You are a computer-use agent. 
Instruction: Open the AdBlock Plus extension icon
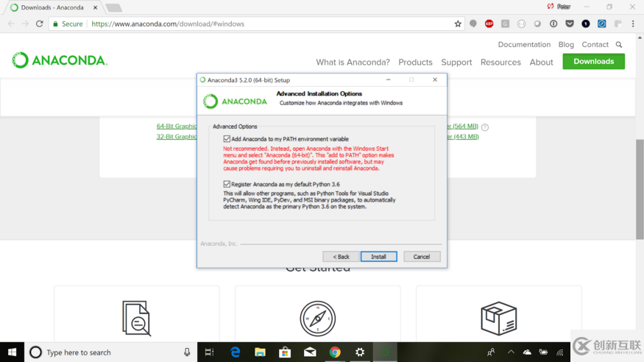[489, 24]
